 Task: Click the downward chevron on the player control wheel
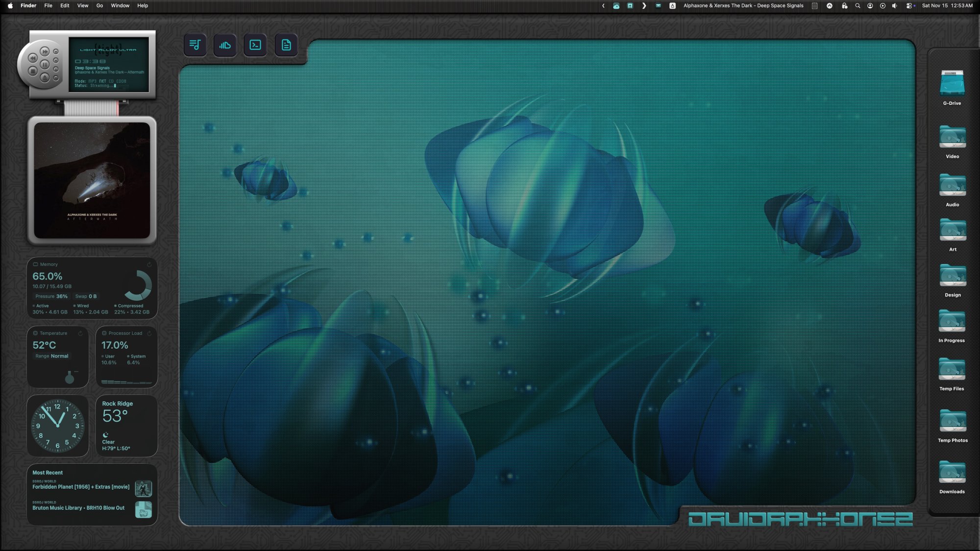[x=55, y=60]
